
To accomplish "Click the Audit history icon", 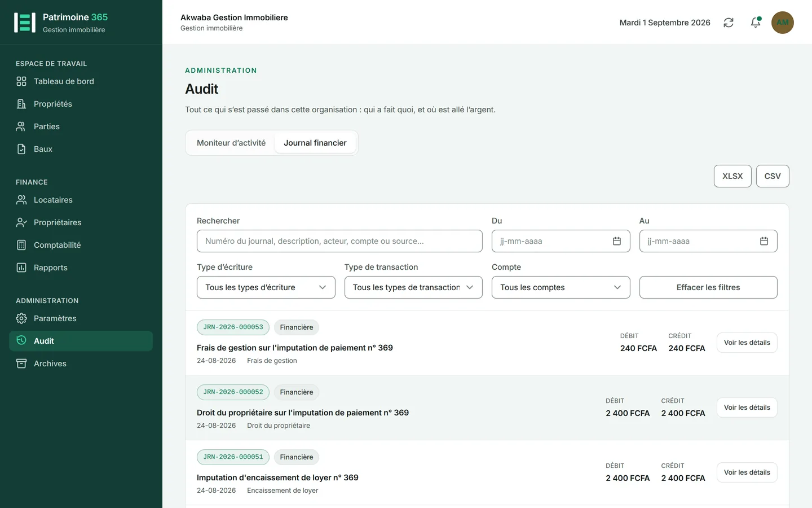I will coord(21,340).
